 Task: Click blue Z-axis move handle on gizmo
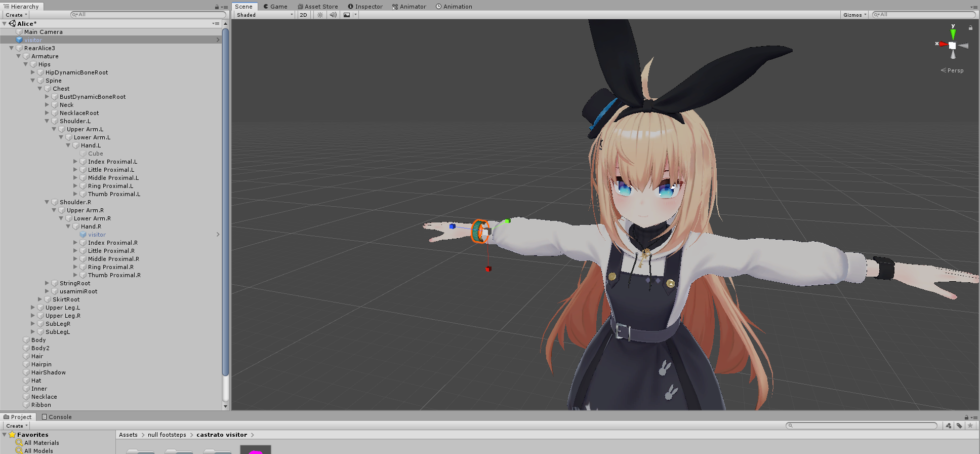pyautogui.click(x=452, y=226)
